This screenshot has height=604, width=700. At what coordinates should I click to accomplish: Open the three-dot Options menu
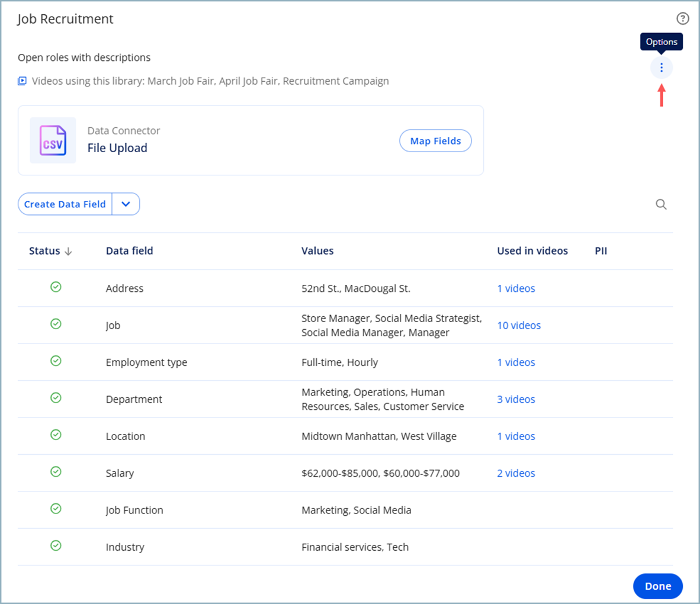click(x=661, y=68)
